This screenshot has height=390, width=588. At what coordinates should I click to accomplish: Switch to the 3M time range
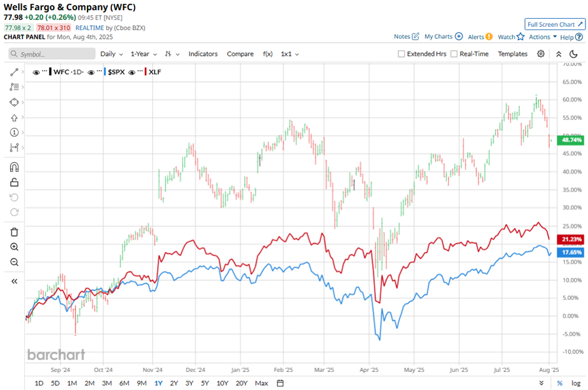pos(107,383)
